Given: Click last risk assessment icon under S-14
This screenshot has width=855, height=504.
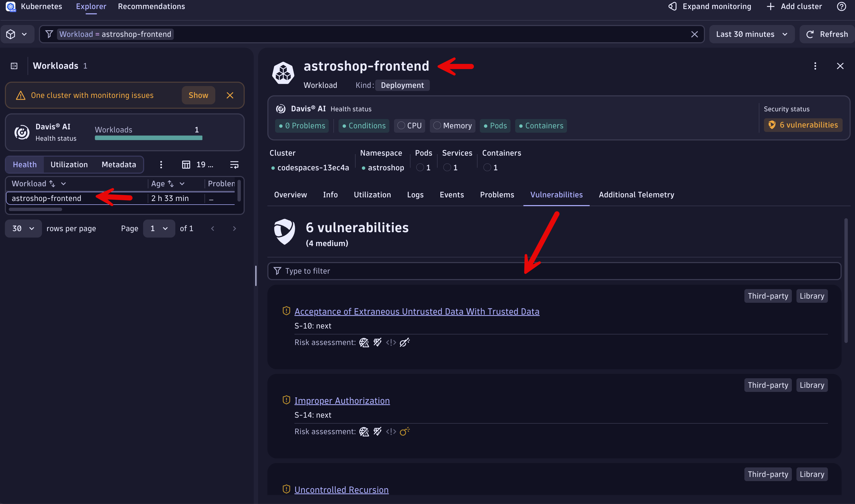Looking at the screenshot, I should tap(404, 431).
